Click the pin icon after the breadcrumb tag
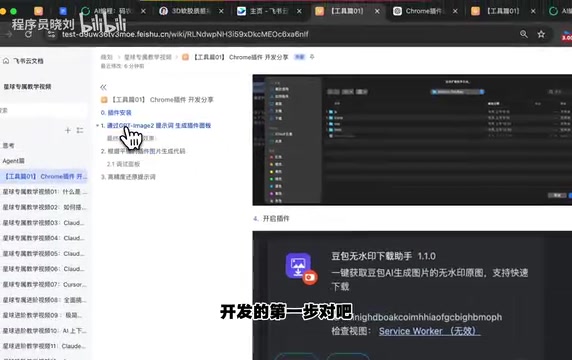This screenshot has height=360, width=572. click(312, 57)
